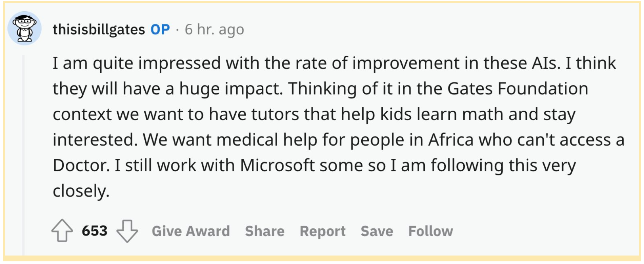Click the "Gates Foundation" phrase in the comment
Image resolution: width=644 pixels, height=264 pixels.
pos(518,89)
